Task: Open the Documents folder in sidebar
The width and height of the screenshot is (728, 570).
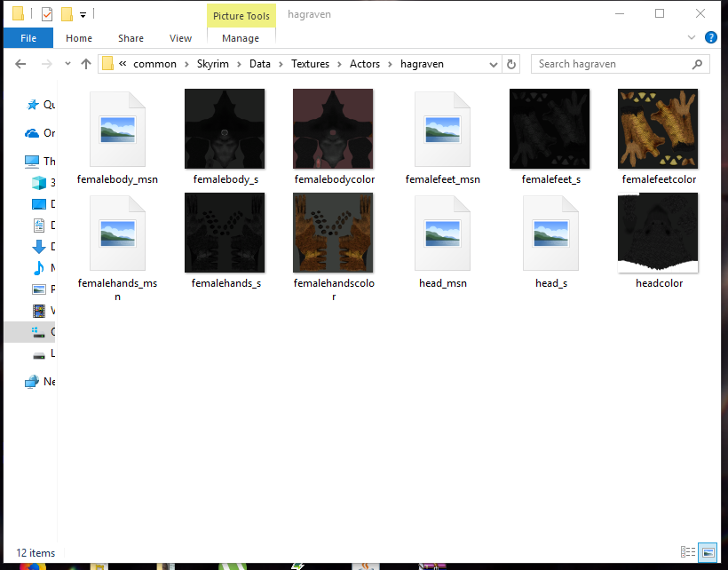Action: (x=44, y=226)
